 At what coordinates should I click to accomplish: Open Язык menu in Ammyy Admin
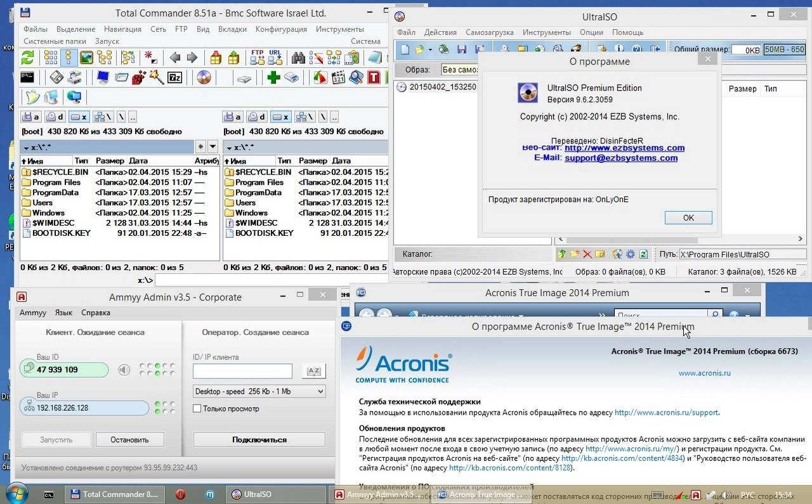click(x=63, y=313)
